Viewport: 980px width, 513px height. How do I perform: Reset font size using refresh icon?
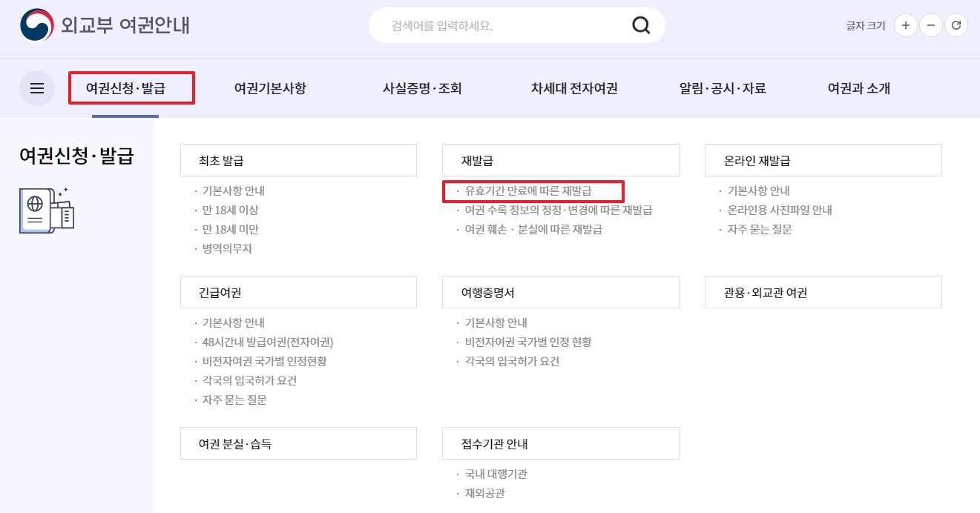pos(956,24)
